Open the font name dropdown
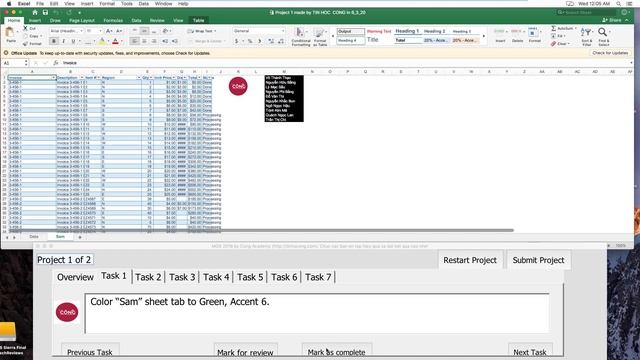 click(81, 31)
